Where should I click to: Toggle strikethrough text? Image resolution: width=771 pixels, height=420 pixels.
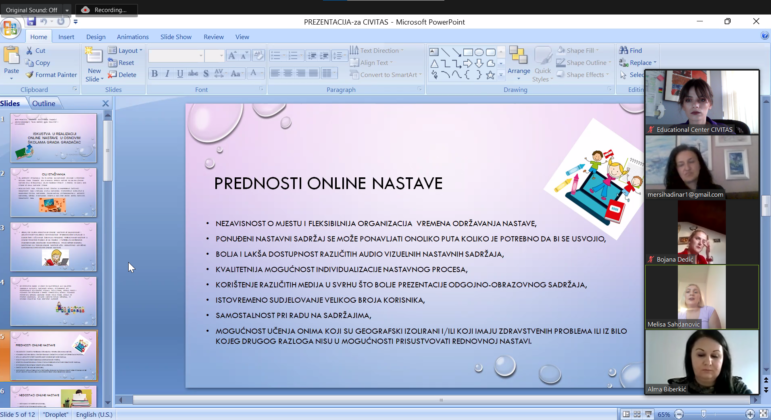click(193, 74)
